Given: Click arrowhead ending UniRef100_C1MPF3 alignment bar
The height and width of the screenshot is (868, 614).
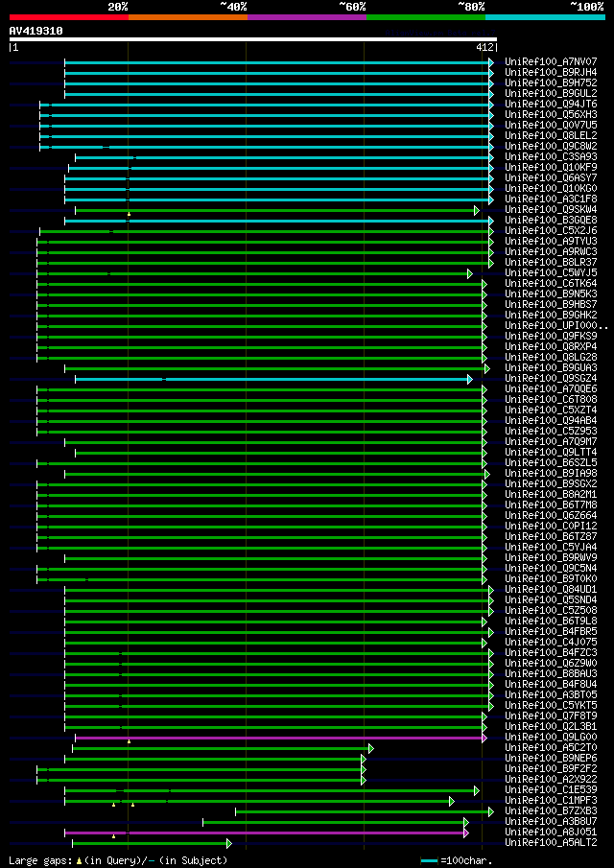Looking at the screenshot, I should point(451,801).
